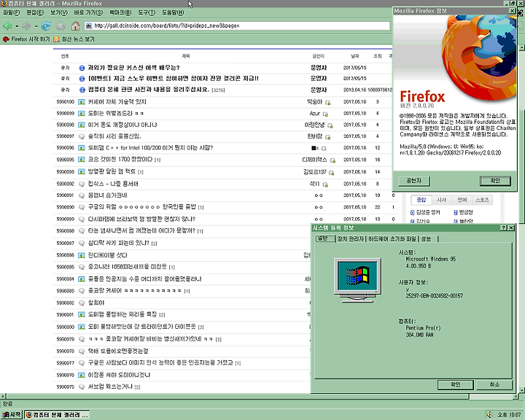Screen dimensions: 525x420
Task: Click the horizontal scrollbar at page bottom
Action: point(259,396)
